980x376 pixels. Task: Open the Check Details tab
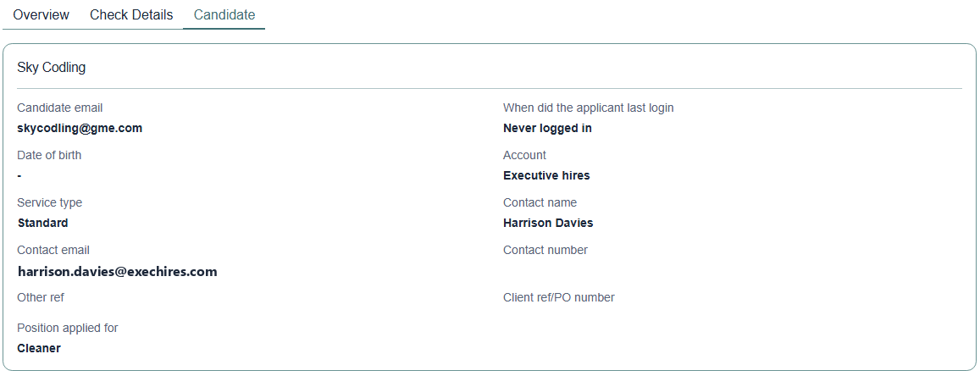(x=131, y=15)
